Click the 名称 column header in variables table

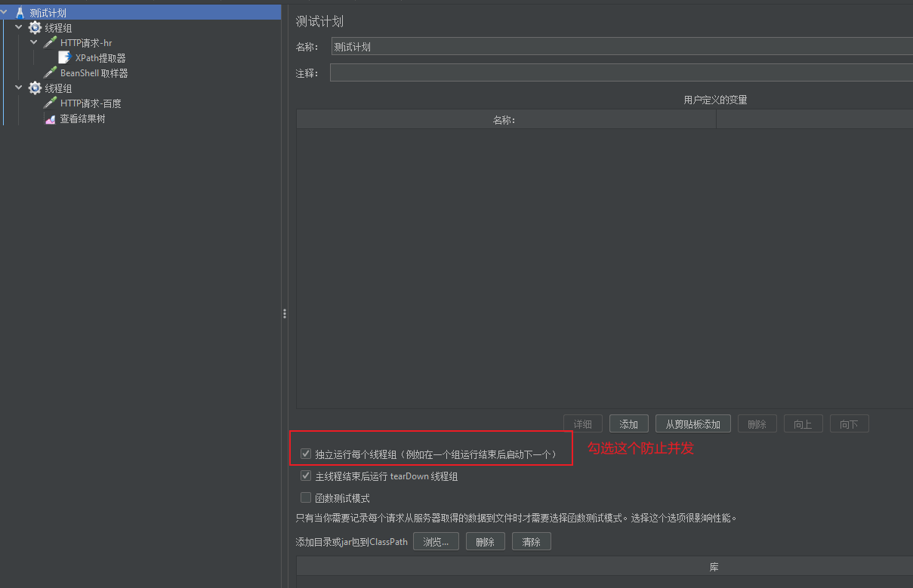tap(506, 119)
